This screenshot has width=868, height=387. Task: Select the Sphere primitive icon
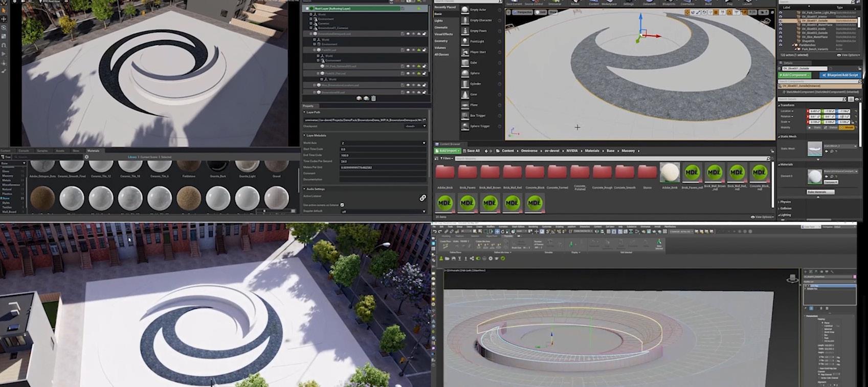(465, 73)
